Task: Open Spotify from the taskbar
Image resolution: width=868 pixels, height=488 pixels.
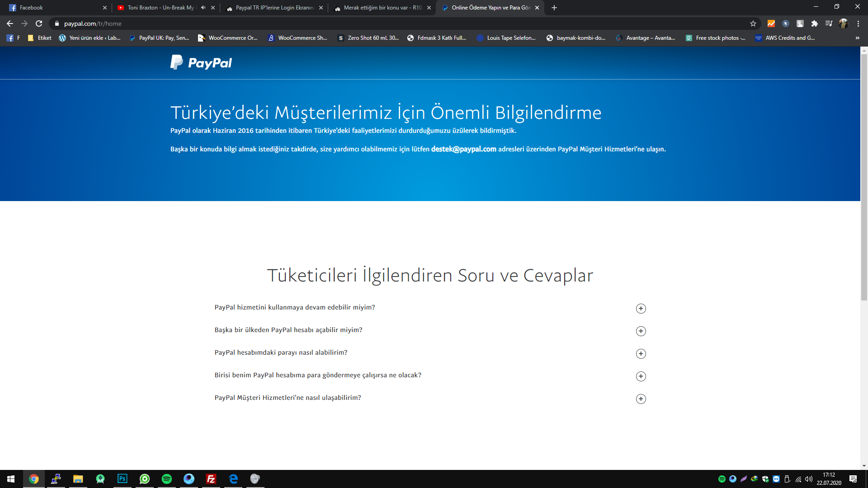Action: (167, 479)
